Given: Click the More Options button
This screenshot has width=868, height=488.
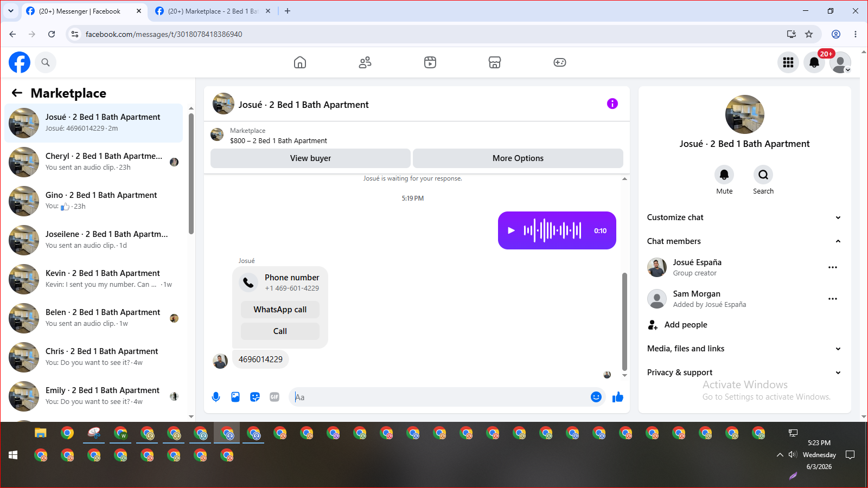Looking at the screenshot, I should pos(518,158).
